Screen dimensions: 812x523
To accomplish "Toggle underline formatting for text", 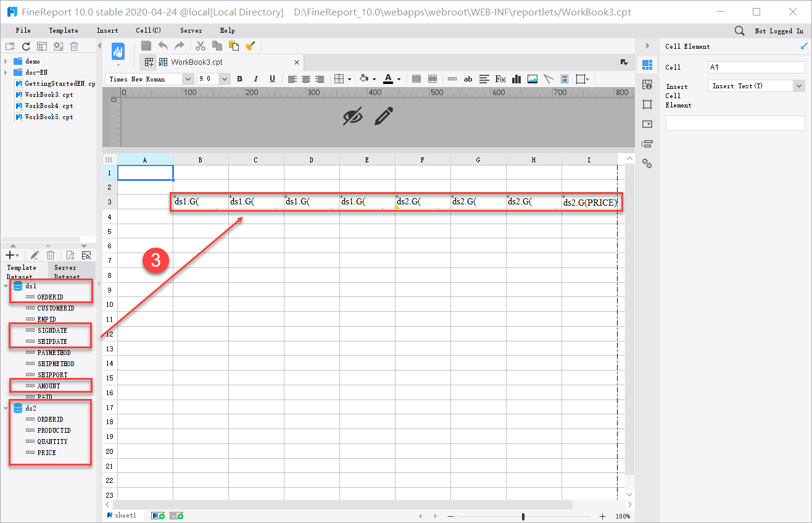I will click(x=271, y=79).
